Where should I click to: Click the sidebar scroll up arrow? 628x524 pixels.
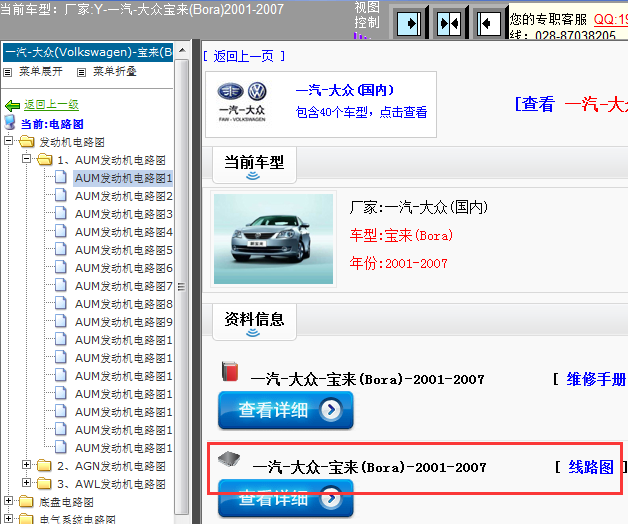(182, 50)
